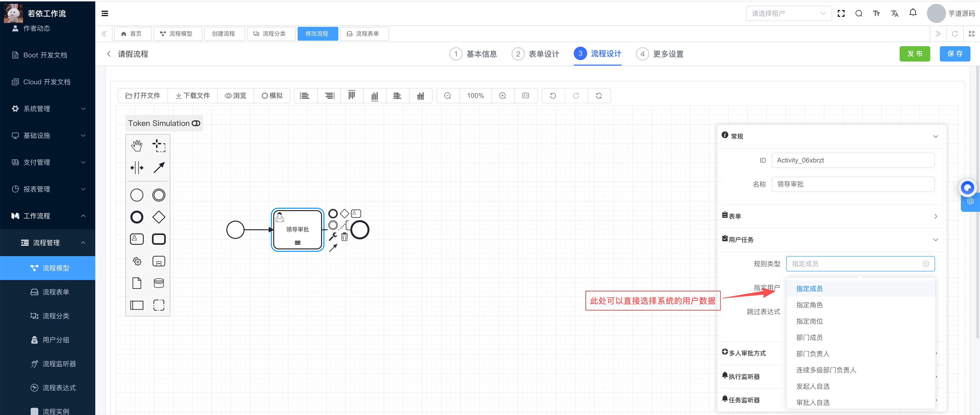Screen dimensions: 980x415
Task: Pick the gear icon in the shape palette
Action: tap(137, 261)
